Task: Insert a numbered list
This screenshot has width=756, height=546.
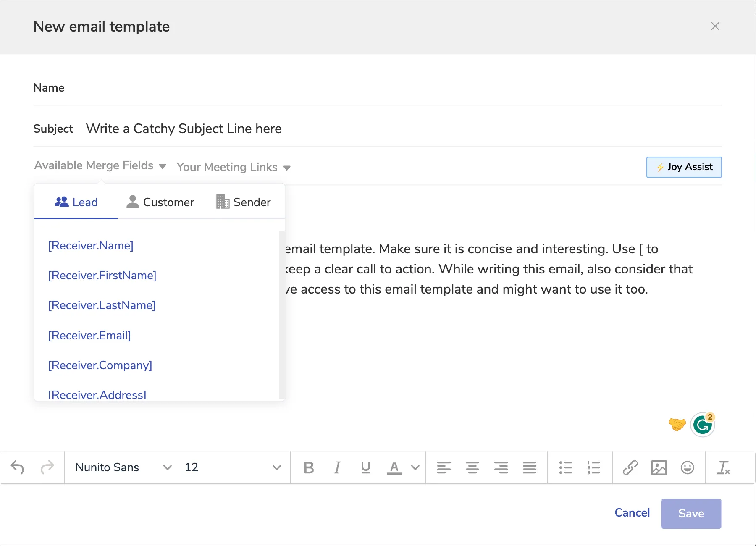Action: click(594, 467)
